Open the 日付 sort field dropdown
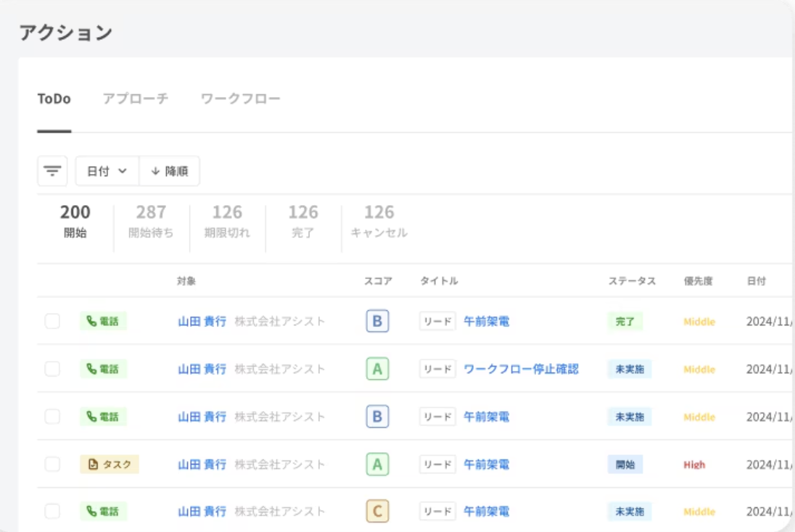Image resolution: width=795 pixels, height=532 pixels. click(107, 171)
